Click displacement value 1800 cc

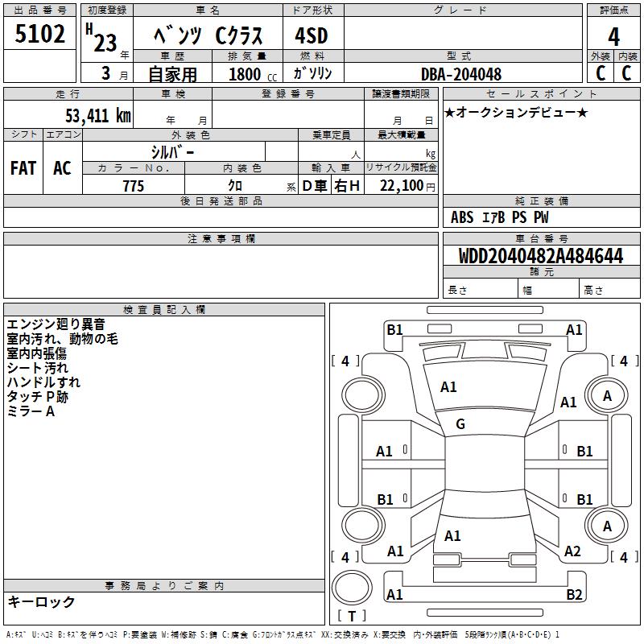[x=253, y=74]
